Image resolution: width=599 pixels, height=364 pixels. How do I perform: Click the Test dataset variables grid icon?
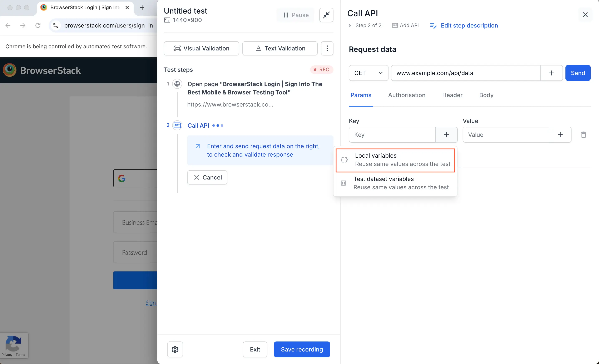[x=343, y=183]
